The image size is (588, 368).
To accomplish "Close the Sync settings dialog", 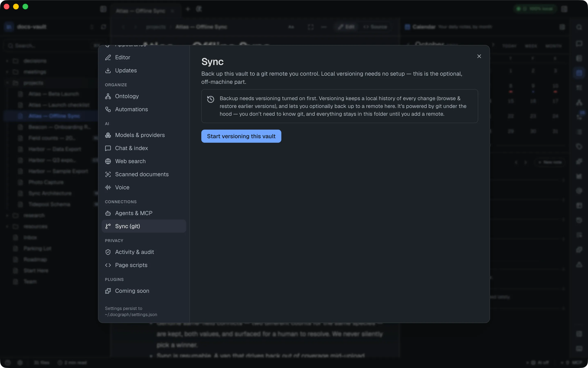I will (x=479, y=56).
